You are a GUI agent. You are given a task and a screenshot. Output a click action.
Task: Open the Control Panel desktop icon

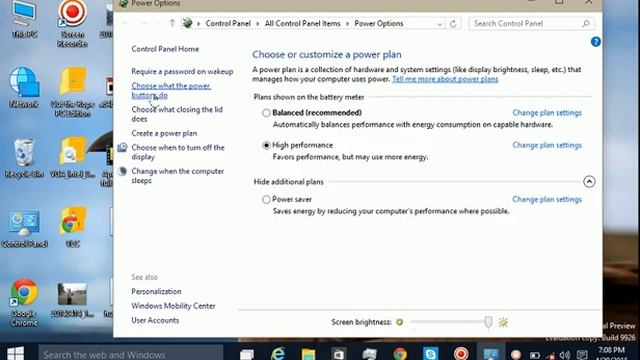24,229
